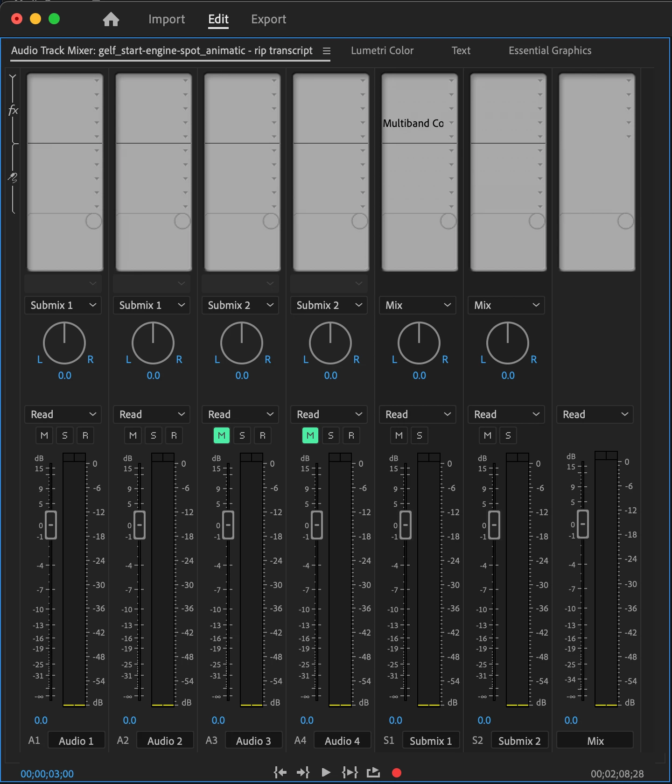Switch to the Lumetri Color tab
The image size is (672, 784).
pos(382,51)
